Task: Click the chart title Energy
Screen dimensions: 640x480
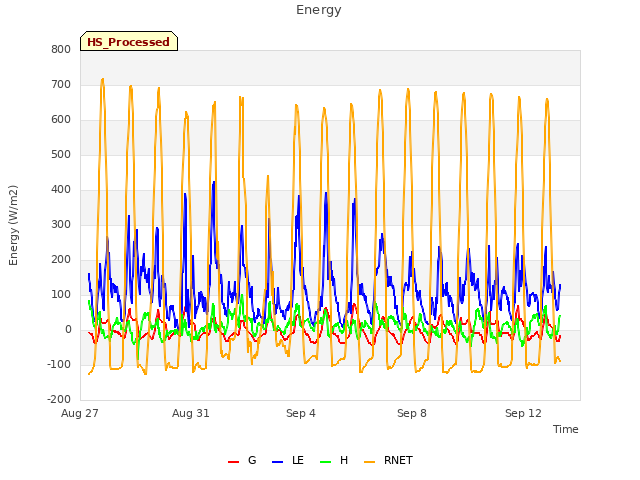Action: coord(319,10)
